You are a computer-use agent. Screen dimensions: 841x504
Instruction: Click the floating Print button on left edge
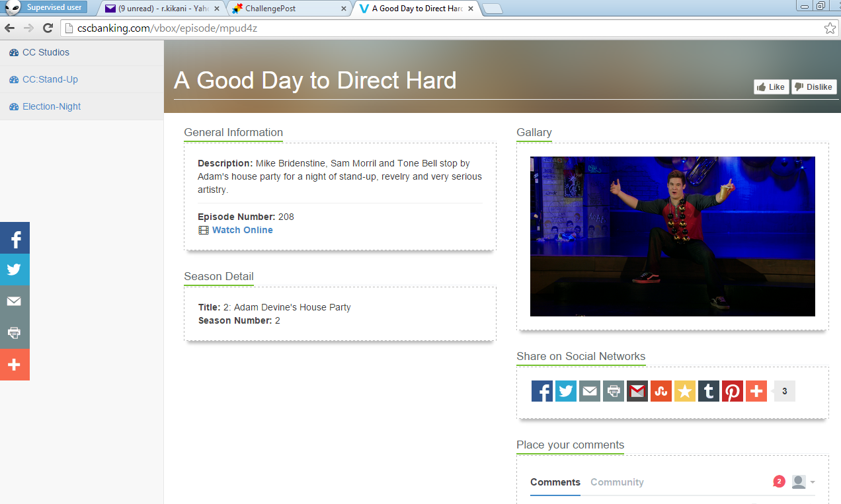click(x=15, y=333)
